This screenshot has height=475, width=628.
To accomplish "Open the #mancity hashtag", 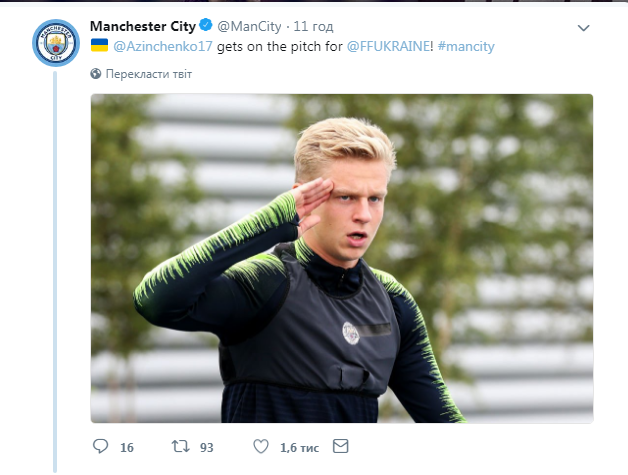I will pos(466,46).
